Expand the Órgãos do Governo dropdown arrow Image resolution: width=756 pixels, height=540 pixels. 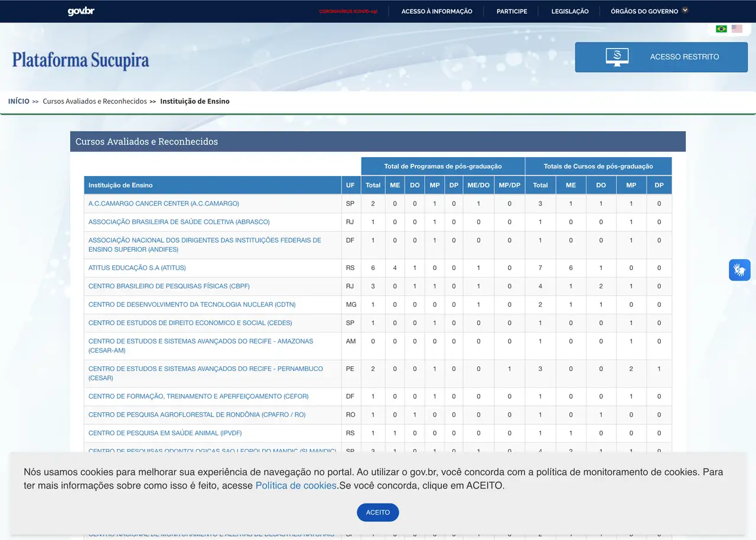click(685, 10)
